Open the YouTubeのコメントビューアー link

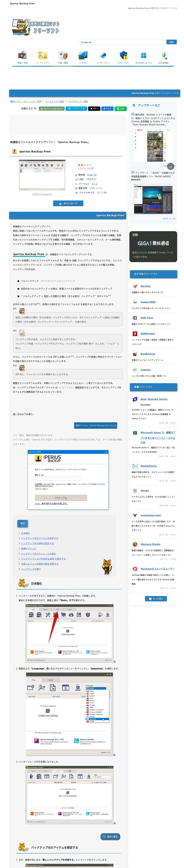pos(157,569)
